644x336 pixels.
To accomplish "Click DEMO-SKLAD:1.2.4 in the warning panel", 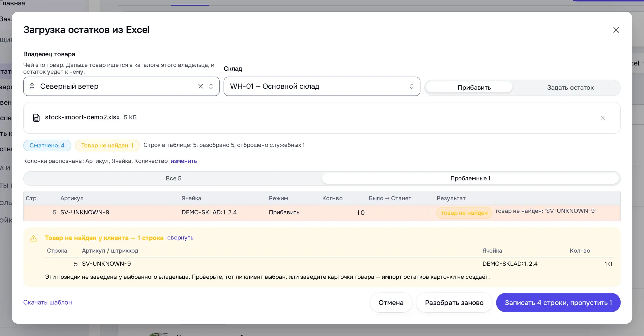I will 510,264.
